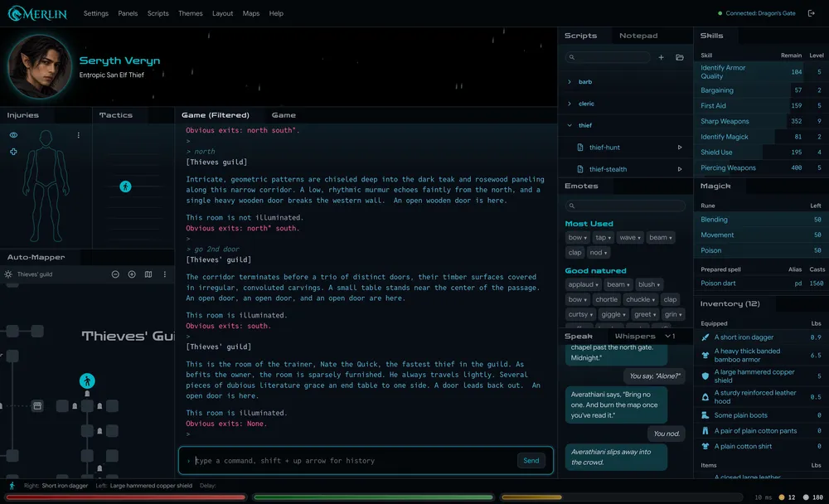Select the current room marker on the map

(87, 380)
